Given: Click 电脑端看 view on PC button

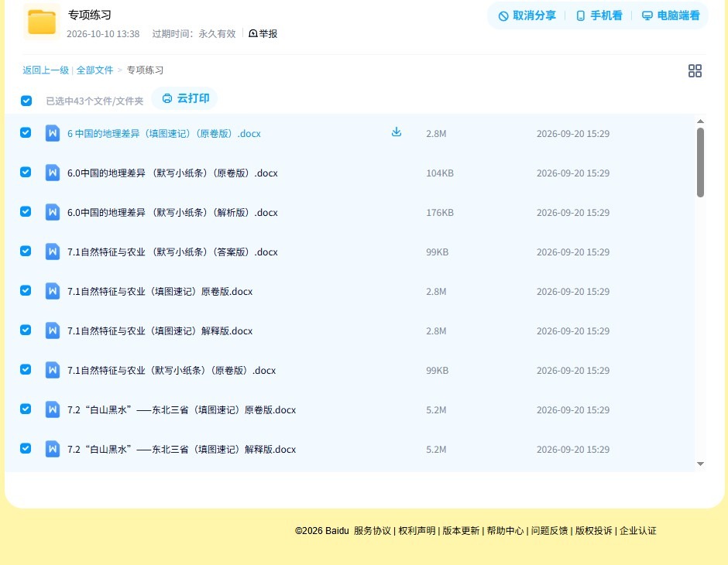Looking at the screenshot, I should pyautogui.click(x=671, y=15).
